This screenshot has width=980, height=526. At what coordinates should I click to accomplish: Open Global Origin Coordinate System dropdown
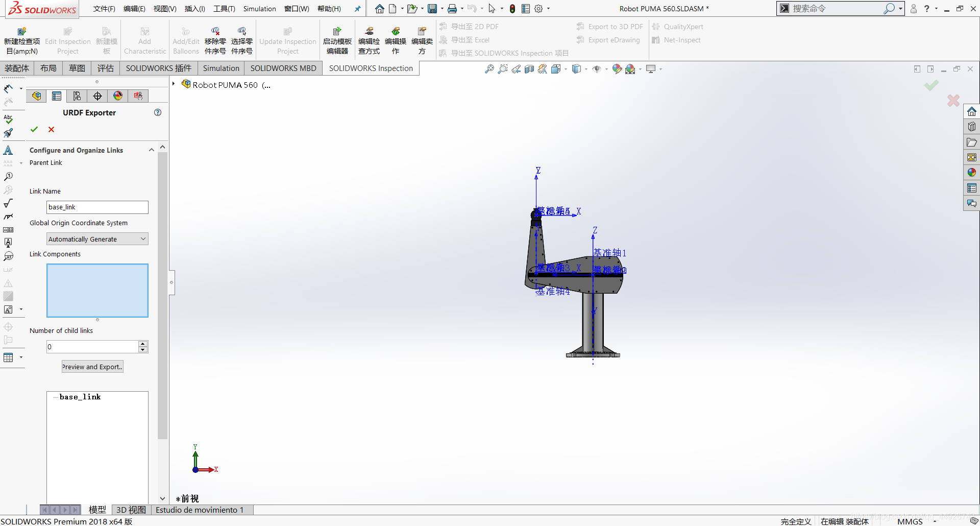pos(143,239)
